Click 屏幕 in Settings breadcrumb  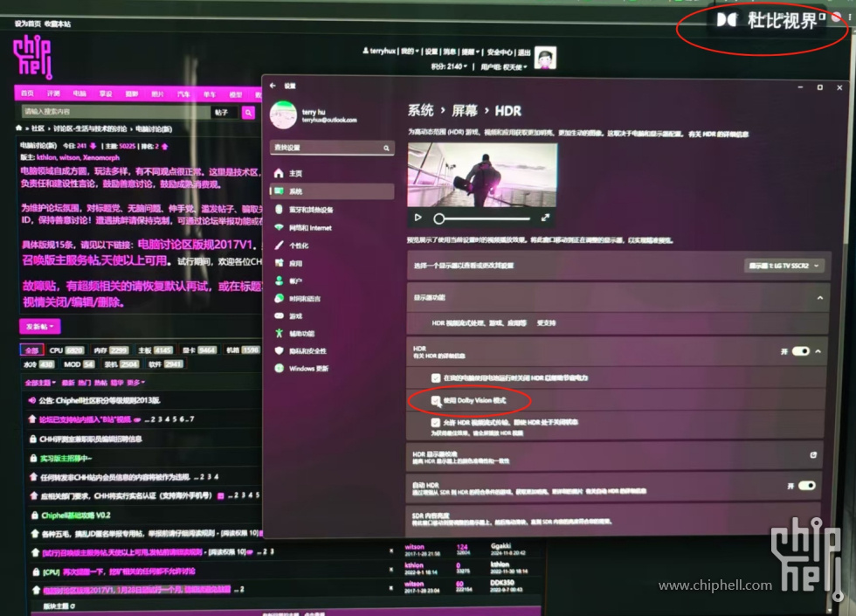click(x=465, y=110)
